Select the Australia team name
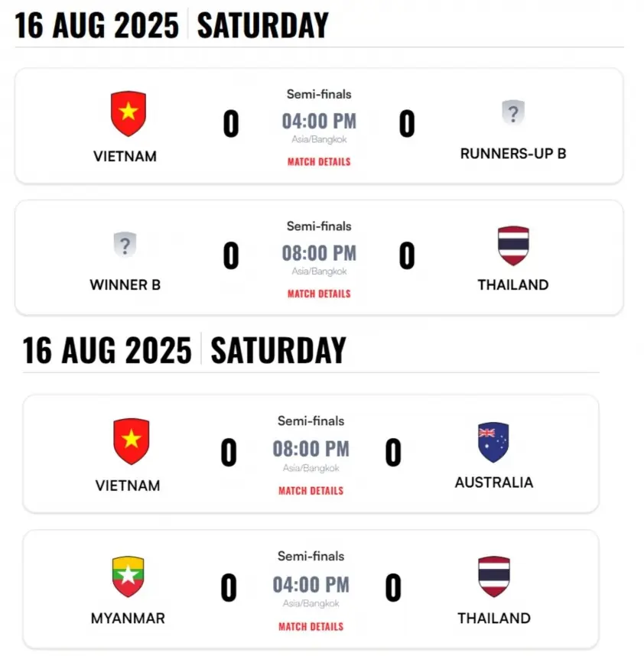This screenshot has width=644, height=656. [494, 482]
